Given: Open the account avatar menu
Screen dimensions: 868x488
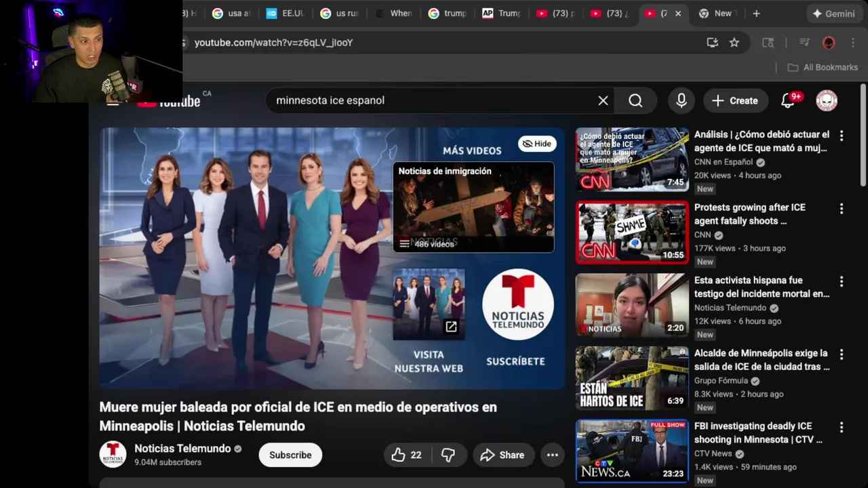Looking at the screenshot, I should [827, 100].
